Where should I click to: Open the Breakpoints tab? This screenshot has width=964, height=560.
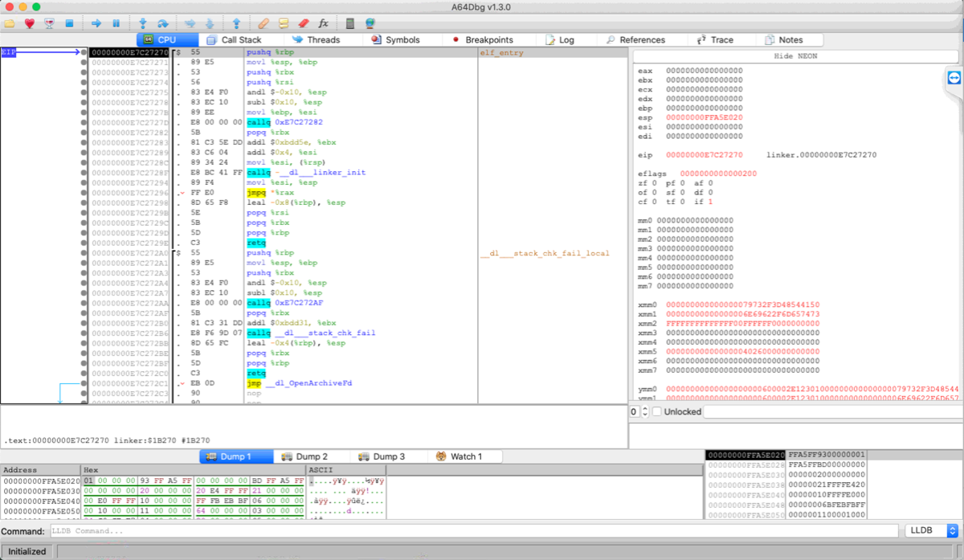click(x=482, y=39)
